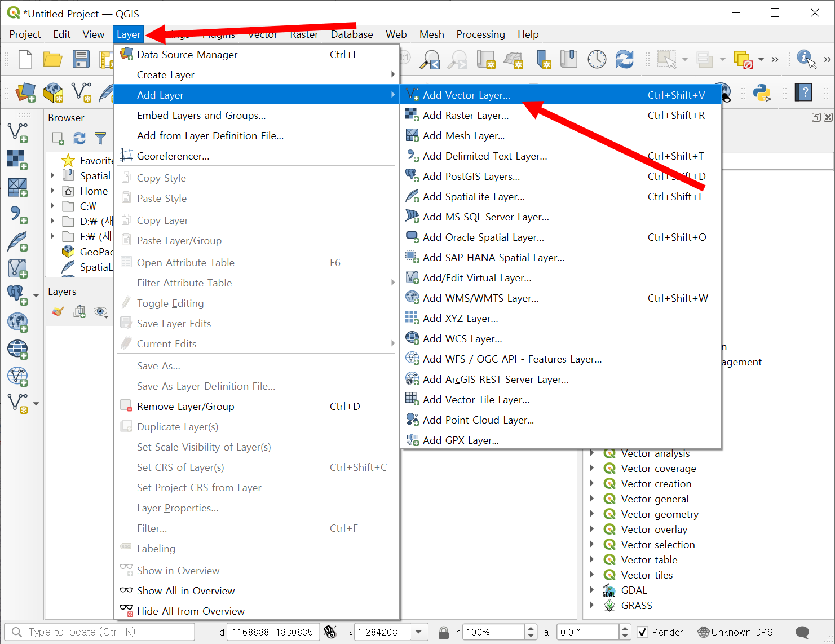Choose Add WMS/WMTS Layer entry
The image size is (835, 644).
pos(560,298)
